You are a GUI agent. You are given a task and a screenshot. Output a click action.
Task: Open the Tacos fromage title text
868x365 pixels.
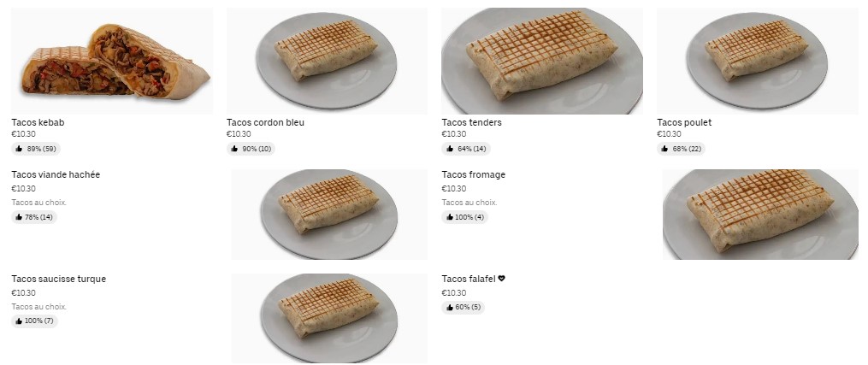473,174
